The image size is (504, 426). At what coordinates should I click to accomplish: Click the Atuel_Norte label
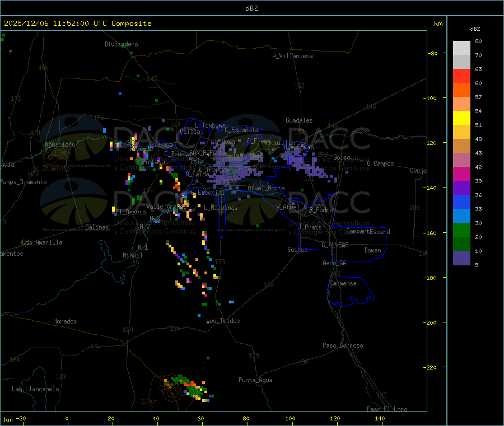[266, 188]
